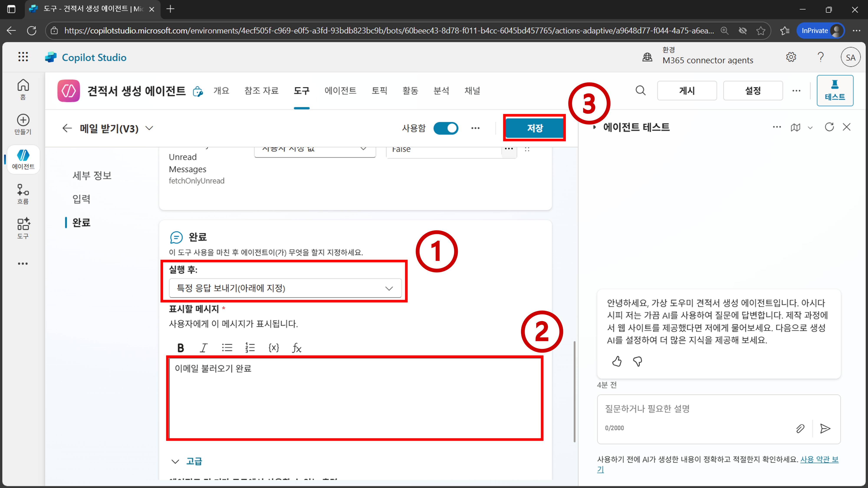Image resolution: width=868 pixels, height=488 pixels.
Task: Click the Bold formatting icon
Action: [181, 347]
